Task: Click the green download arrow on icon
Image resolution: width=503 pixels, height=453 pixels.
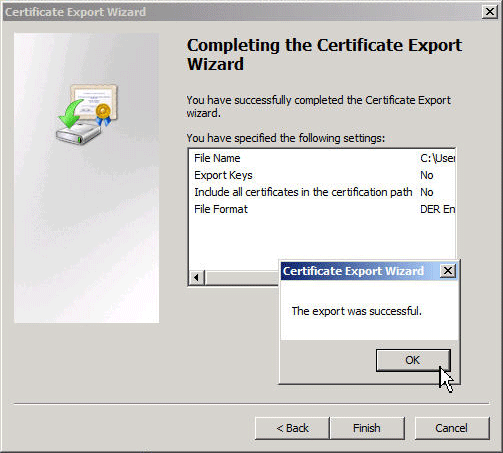Action: click(x=71, y=114)
